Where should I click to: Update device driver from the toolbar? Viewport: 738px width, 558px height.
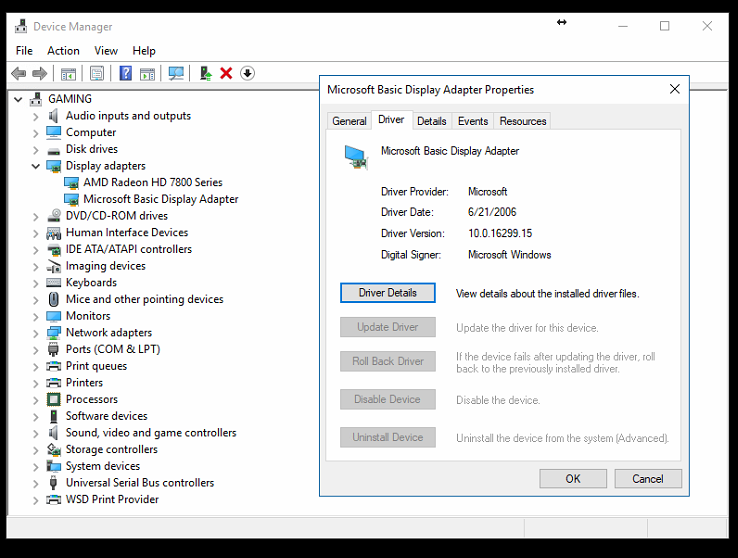(x=206, y=73)
